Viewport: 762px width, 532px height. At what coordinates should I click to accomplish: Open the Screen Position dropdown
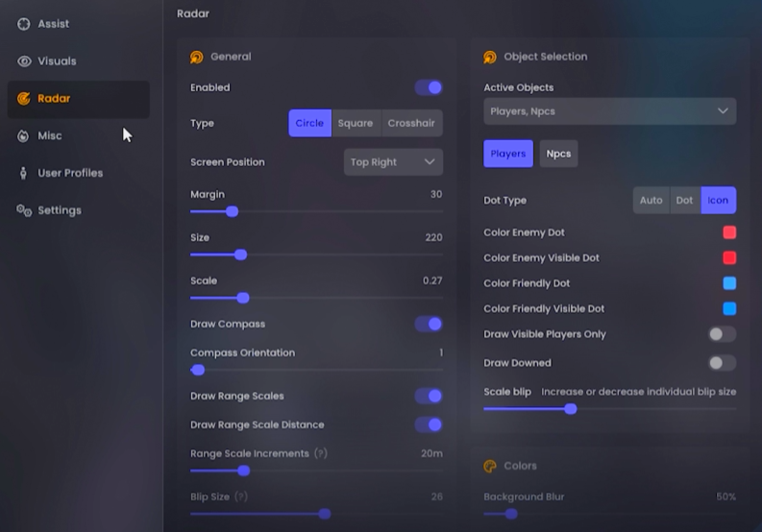pos(393,162)
